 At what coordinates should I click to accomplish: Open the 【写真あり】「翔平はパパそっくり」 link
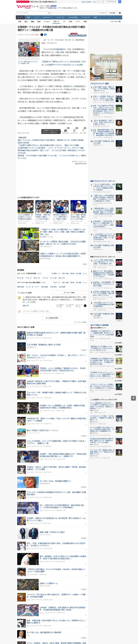pyautogui.click(x=64, y=63)
